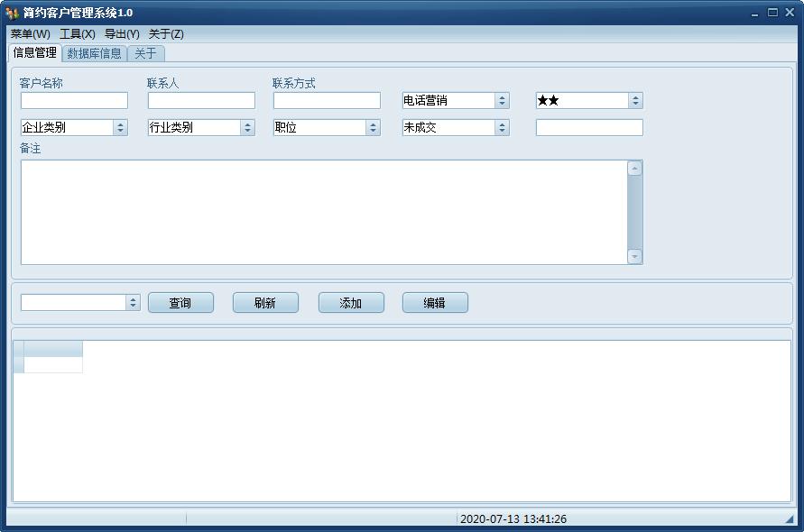Click the 添加 button
804x532 pixels.
coord(351,303)
